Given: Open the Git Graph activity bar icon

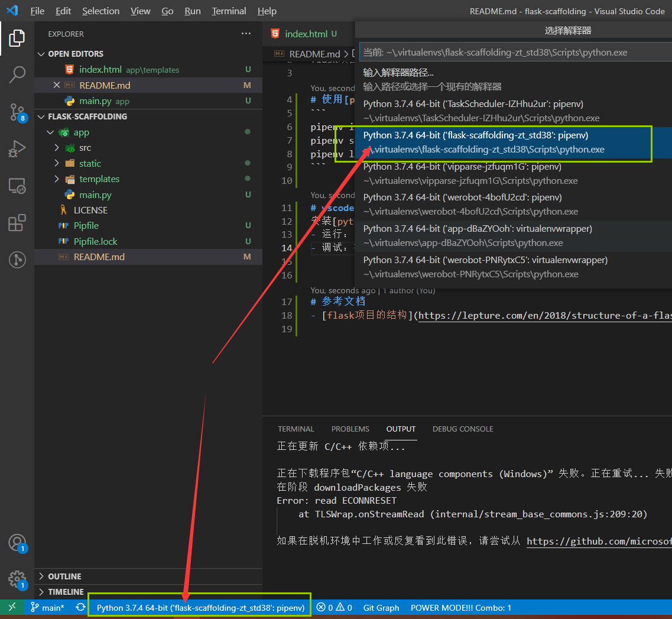Looking at the screenshot, I should pyautogui.click(x=17, y=260).
